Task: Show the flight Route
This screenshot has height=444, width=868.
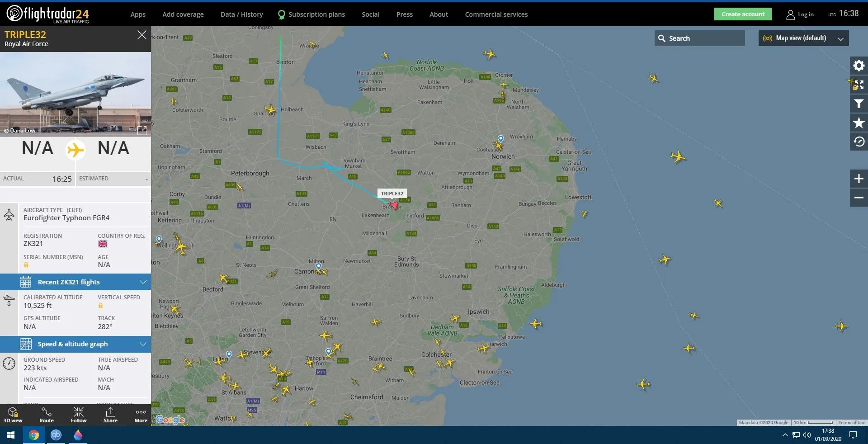Action: tap(47, 415)
